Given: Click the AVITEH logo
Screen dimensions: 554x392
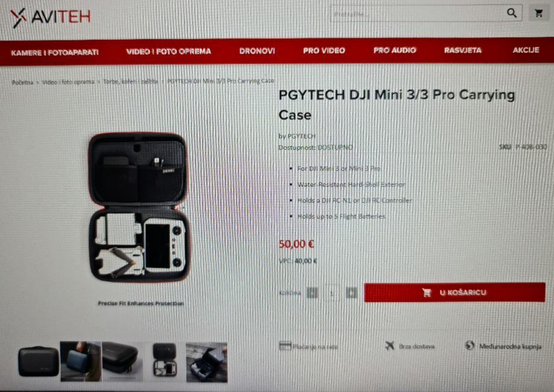Looking at the screenshot, I should pos(50,17).
